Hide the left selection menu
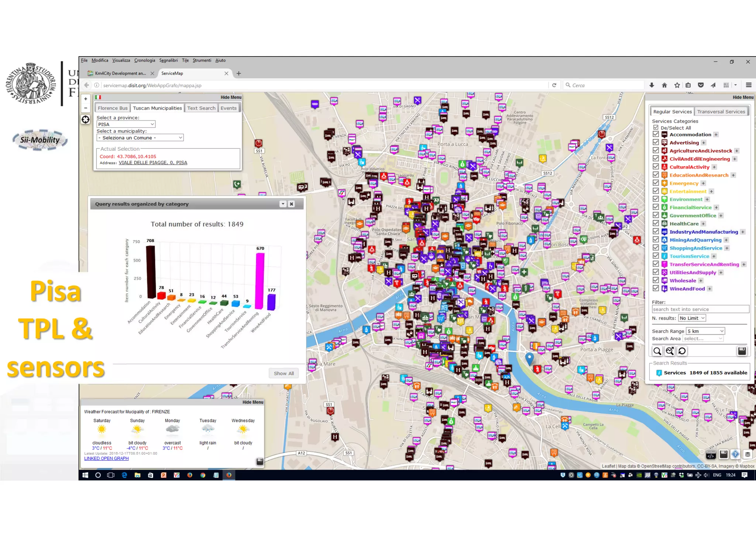The width and height of the screenshot is (756, 535). tap(231, 97)
